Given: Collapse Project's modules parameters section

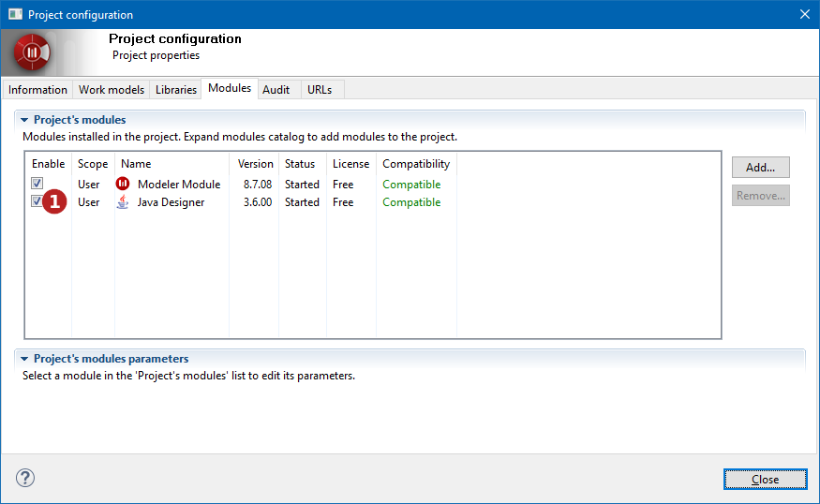Looking at the screenshot, I should [x=24, y=359].
